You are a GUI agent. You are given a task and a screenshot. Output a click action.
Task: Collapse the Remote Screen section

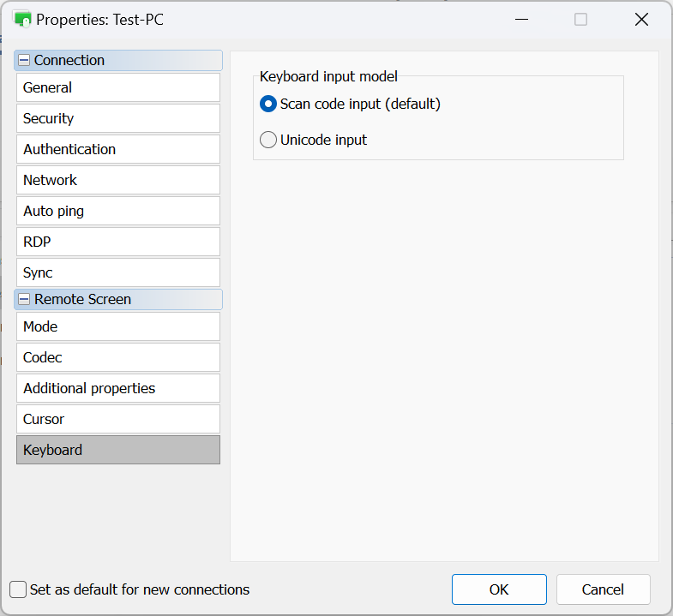[x=24, y=299]
